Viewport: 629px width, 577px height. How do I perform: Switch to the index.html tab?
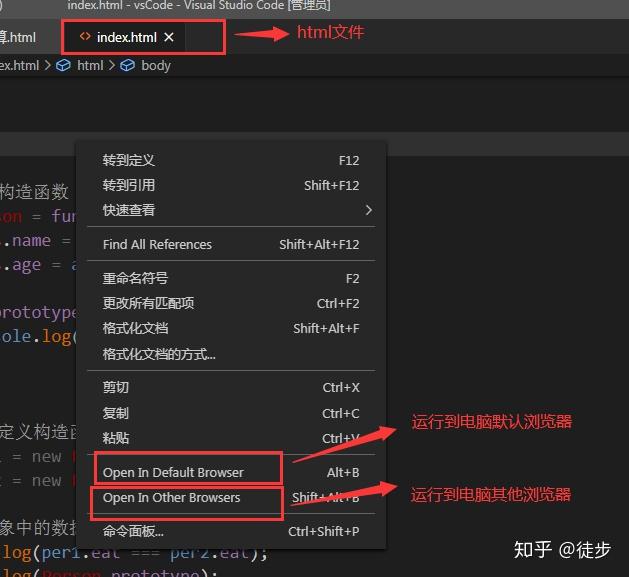click(126, 37)
